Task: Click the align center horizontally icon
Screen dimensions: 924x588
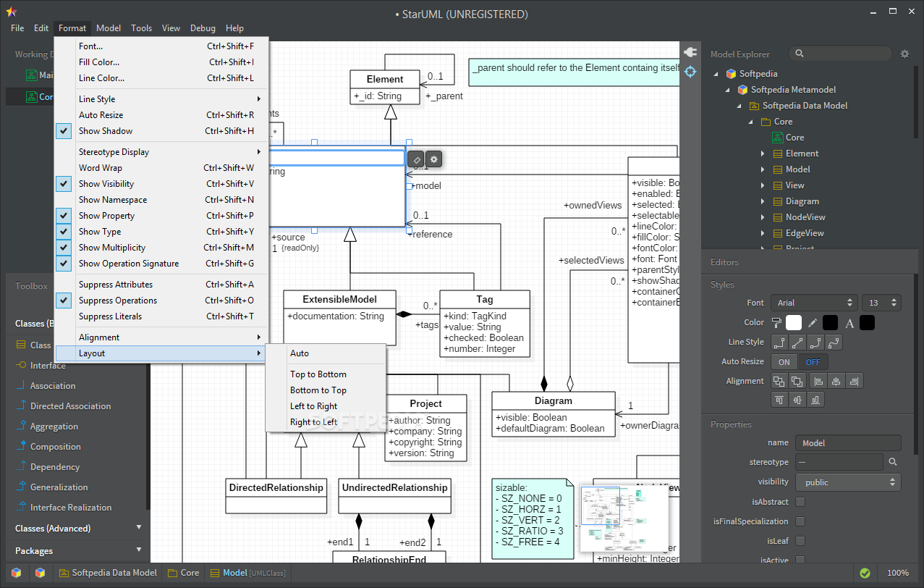Action: point(837,381)
